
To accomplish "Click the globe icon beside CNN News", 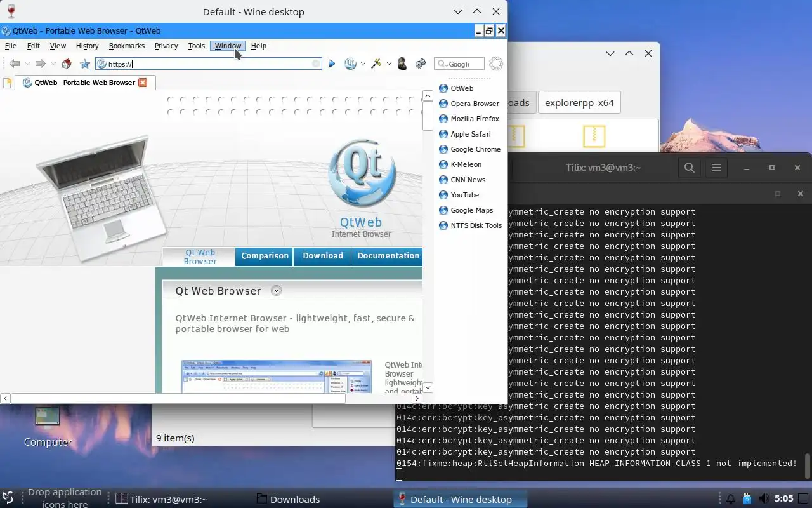I will click(x=443, y=180).
